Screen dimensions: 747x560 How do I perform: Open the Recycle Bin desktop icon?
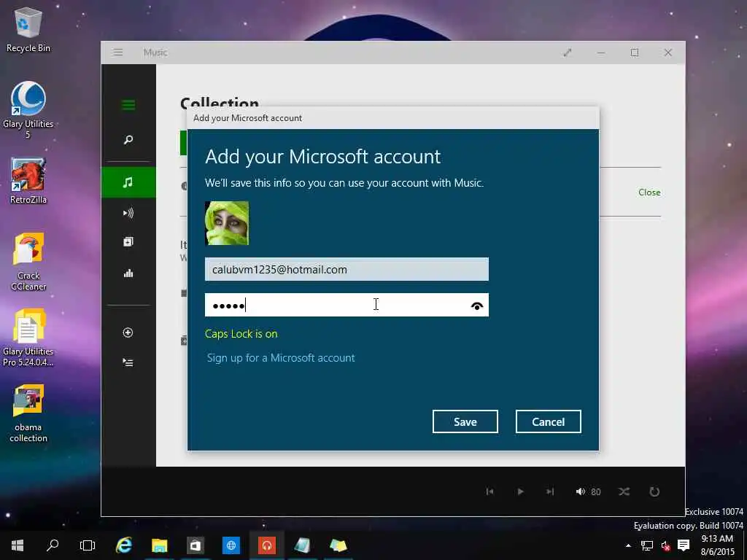pos(28,29)
